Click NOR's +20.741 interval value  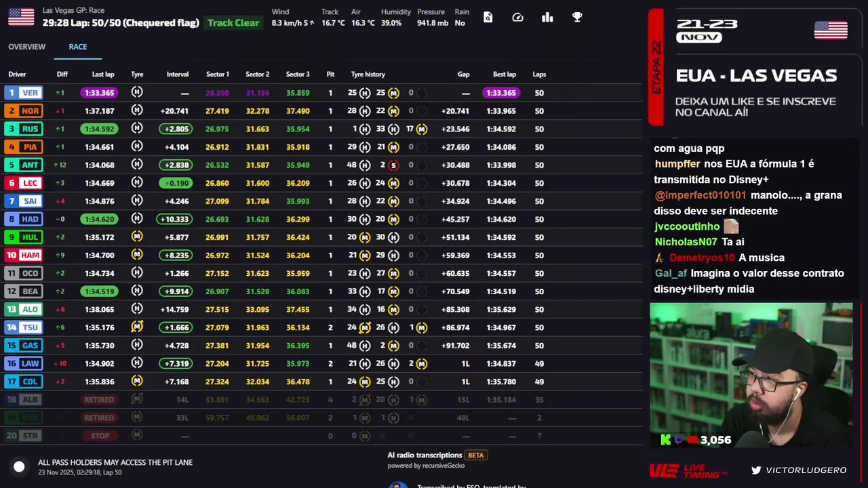point(174,111)
